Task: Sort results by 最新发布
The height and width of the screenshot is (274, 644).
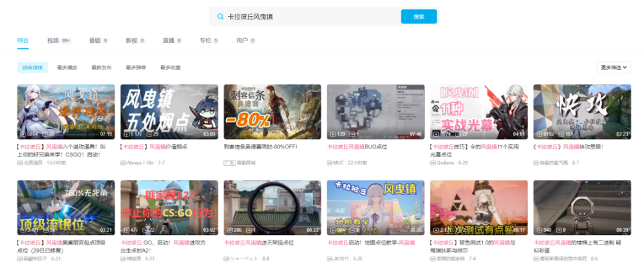Action: pyautogui.click(x=101, y=67)
